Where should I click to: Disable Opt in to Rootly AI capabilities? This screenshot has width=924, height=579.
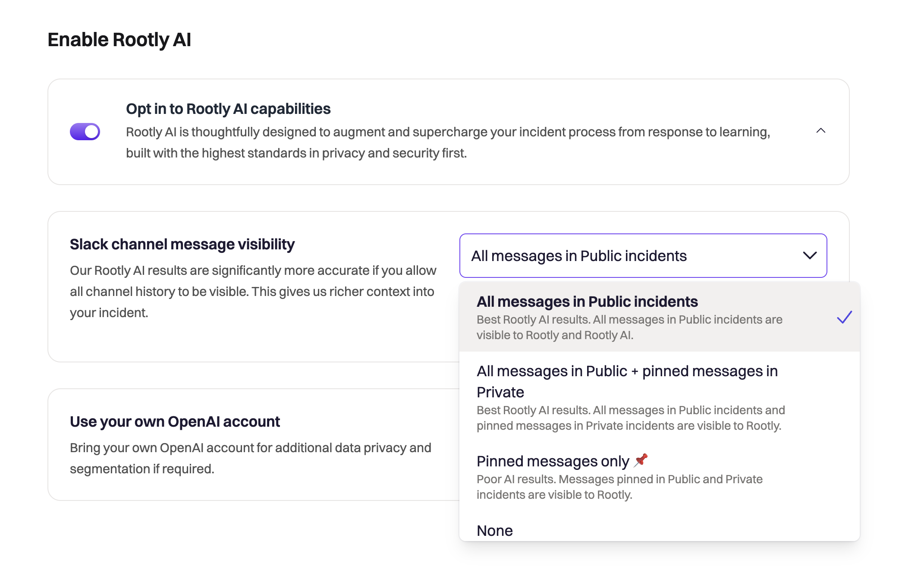[85, 131]
